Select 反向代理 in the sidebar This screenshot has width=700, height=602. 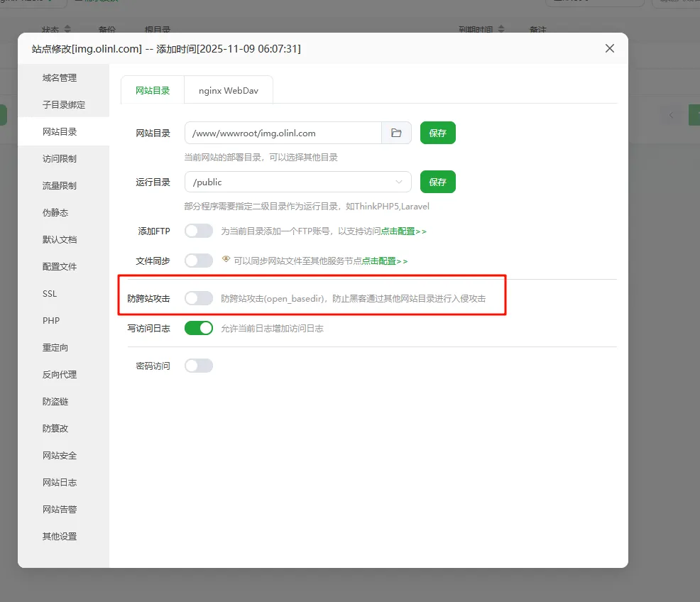click(x=60, y=374)
